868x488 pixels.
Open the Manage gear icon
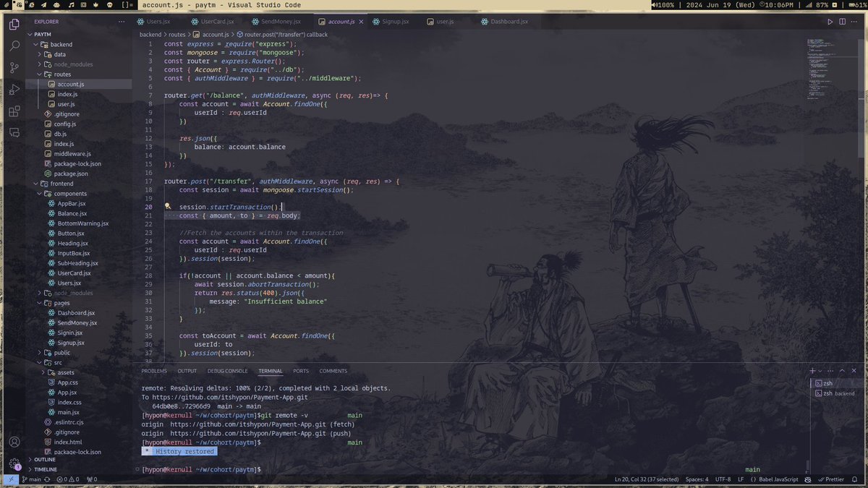pos(14,463)
